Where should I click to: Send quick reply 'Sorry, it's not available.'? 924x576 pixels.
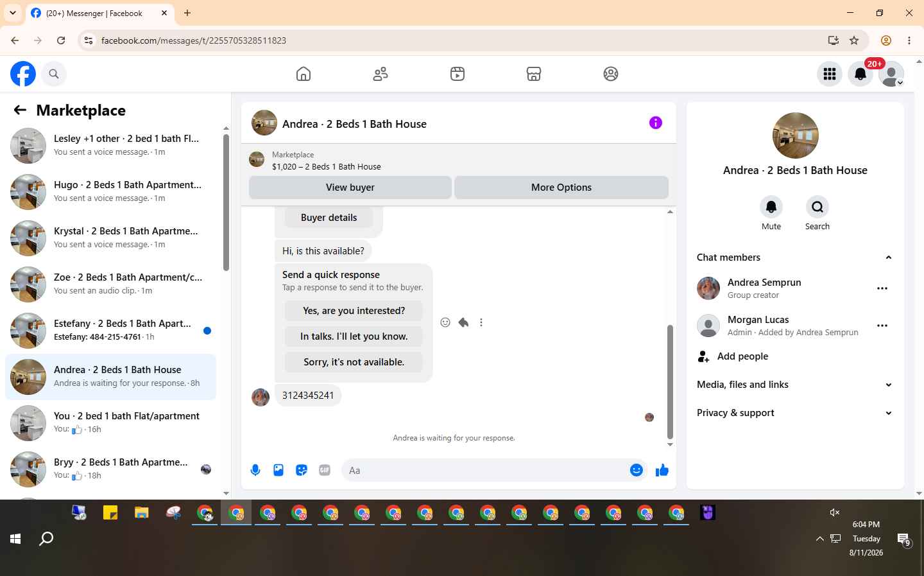point(354,362)
